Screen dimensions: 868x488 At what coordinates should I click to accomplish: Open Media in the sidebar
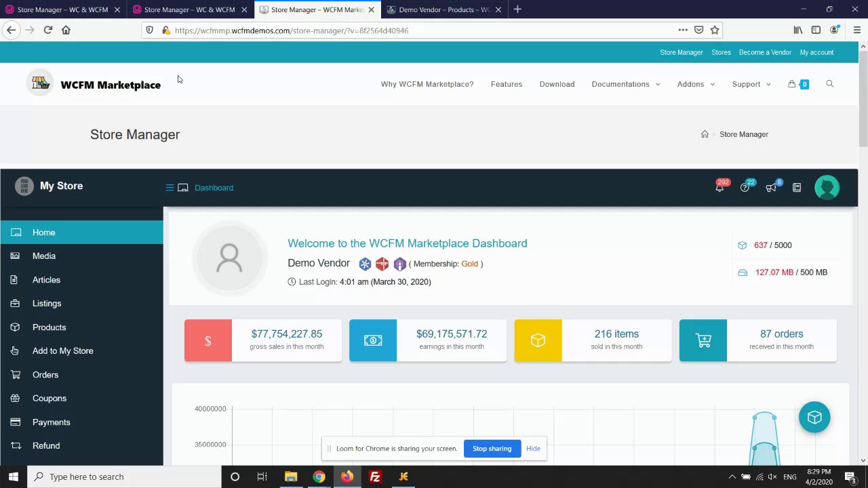81,256
